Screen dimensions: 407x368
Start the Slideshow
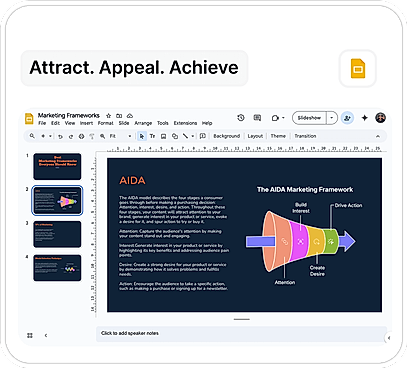tap(309, 118)
